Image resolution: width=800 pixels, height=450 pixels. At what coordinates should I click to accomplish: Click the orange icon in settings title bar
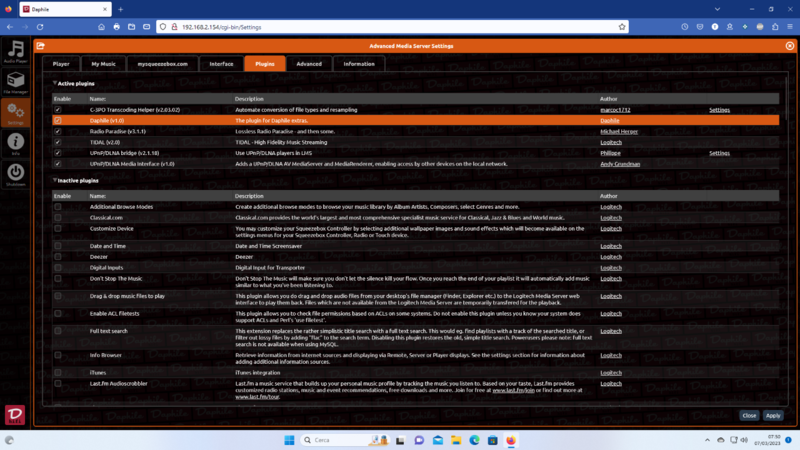pyautogui.click(x=41, y=46)
